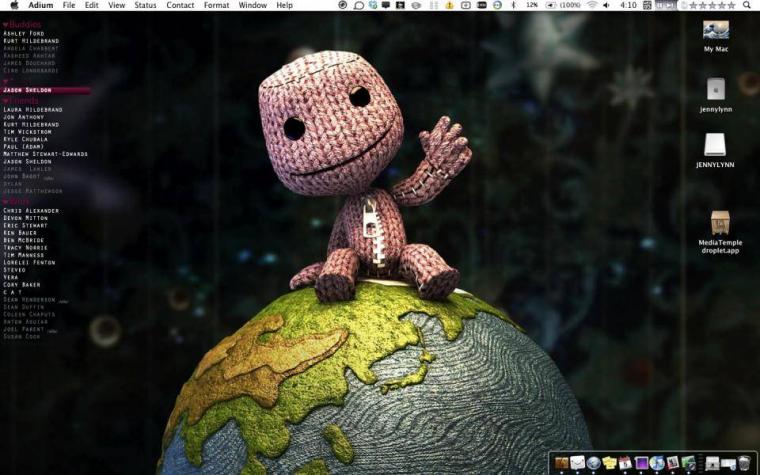This screenshot has height=475, width=760.
Task: Select contact Laura Hildebrand
Action: click(33, 110)
